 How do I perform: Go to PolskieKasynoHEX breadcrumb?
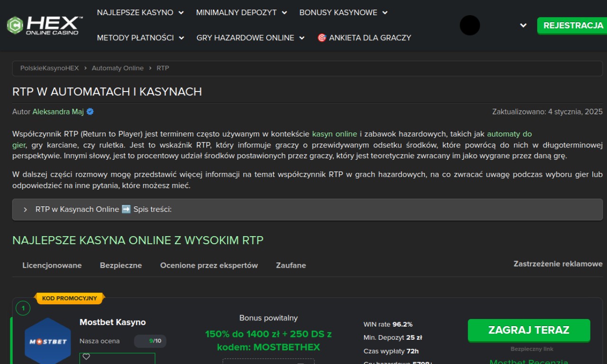pos(49,68)
